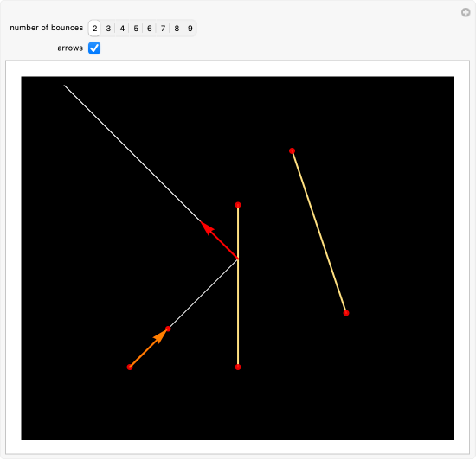476x460 pixels.
Task: Select 8 bounces
Action: click(177, 29)
